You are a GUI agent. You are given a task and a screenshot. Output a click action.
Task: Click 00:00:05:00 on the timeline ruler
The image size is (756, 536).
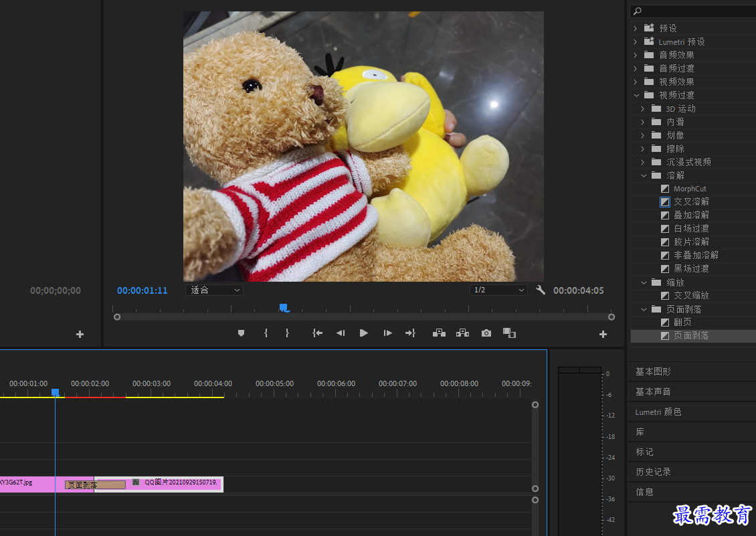click(274, 383)
